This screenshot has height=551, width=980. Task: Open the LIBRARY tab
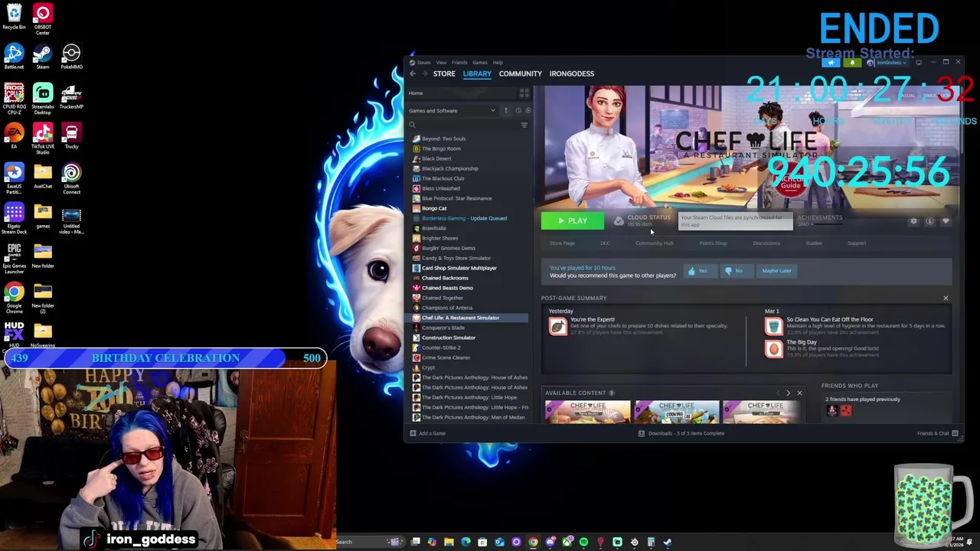coord(477,73)
